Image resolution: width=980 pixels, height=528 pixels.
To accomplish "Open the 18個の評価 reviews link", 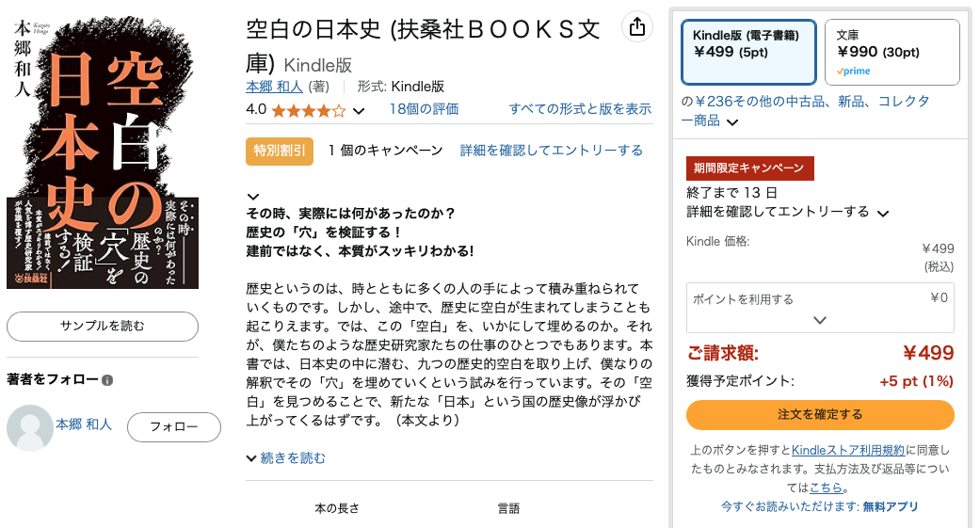I will coord(424,109).
